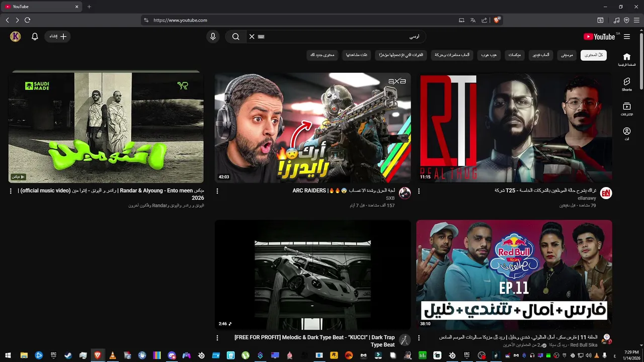Image resolution: width=644 pixels, height=362 pixels.
Task: Go forward with the browser forward arrow
Action: (x=17, y=20)
